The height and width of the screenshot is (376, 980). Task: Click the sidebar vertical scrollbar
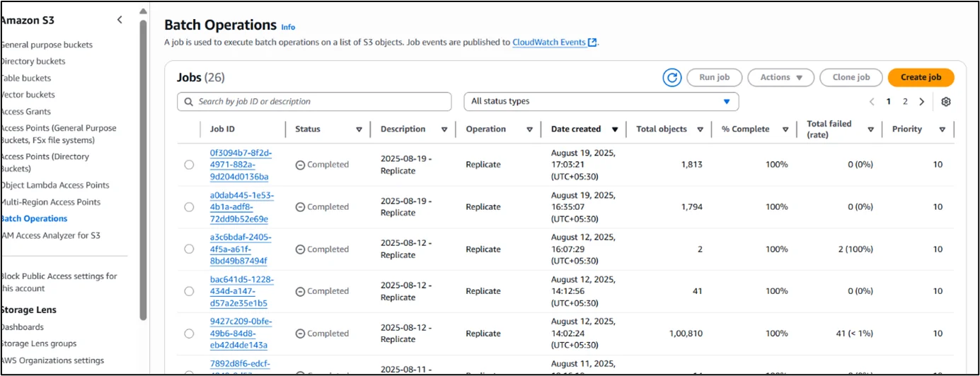click(x=144, y=170)
